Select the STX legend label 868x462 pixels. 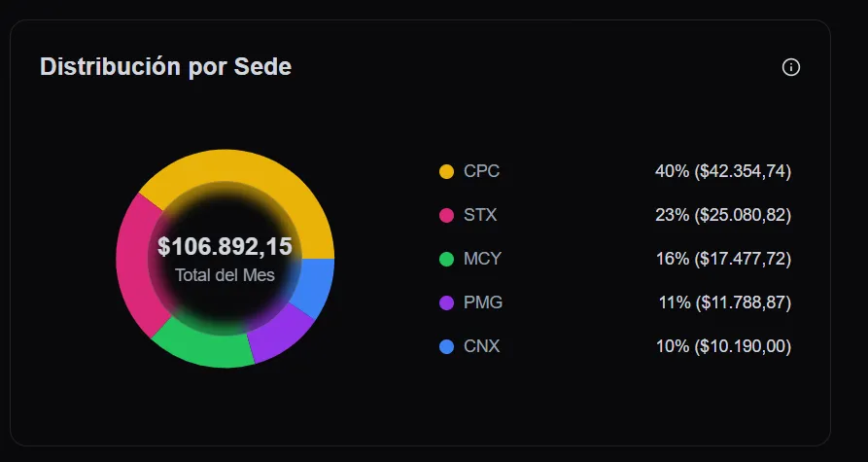pos(480,215)
